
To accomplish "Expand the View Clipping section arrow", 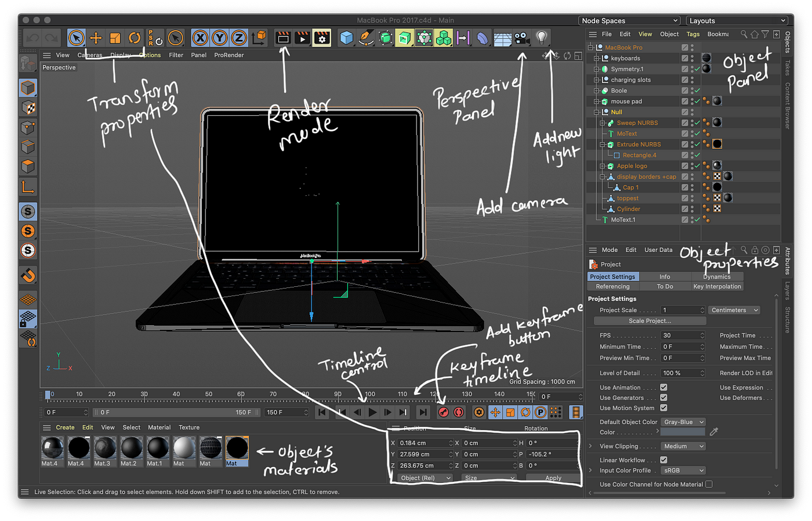I will [x=590, y=446].
